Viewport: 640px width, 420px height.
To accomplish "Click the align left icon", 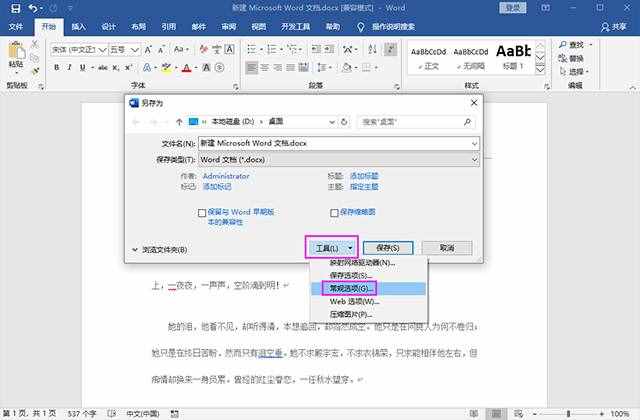I will 252,67.
